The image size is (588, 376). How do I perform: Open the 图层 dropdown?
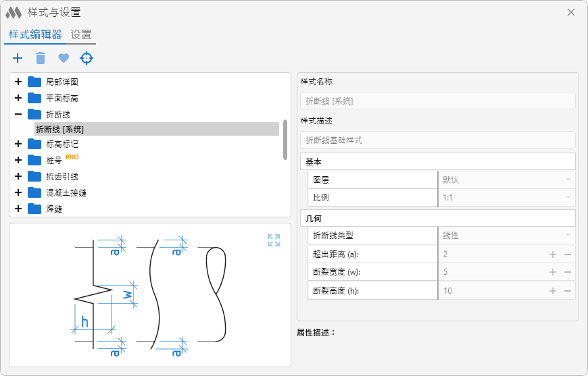pyautogui.click(x=568, y=180)
